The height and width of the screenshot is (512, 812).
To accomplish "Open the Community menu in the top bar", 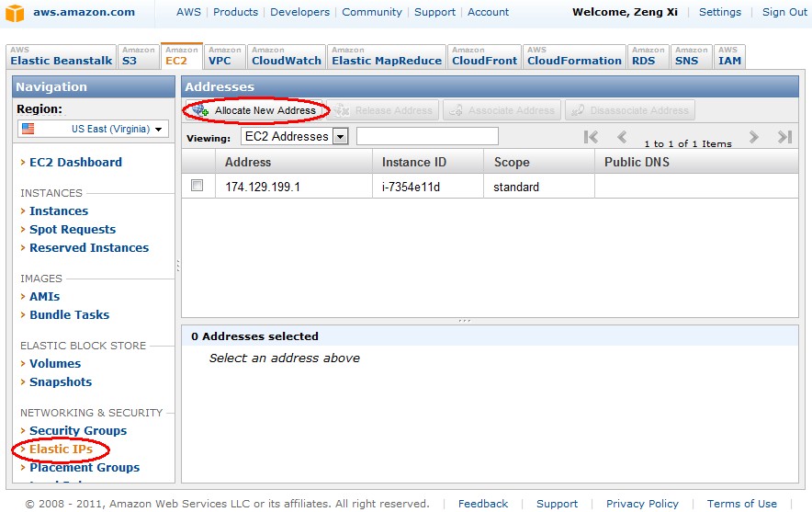I will [x=372, y=12].
